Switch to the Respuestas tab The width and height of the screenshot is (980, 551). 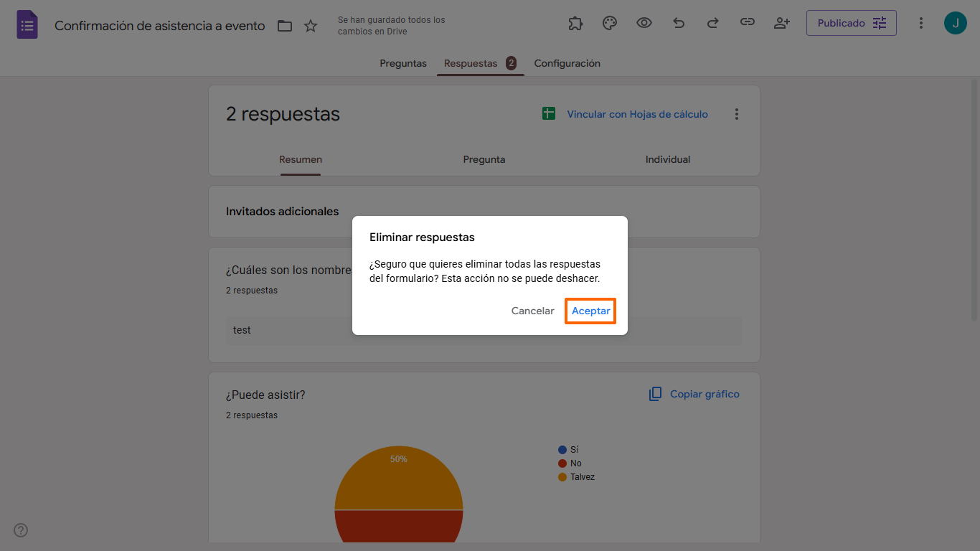click(480, 63)
